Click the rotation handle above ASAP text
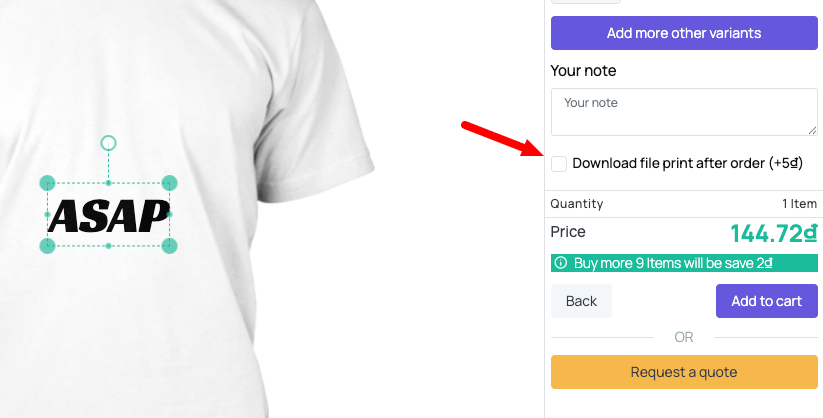The height and width of the screenshot is (418, 823). click(109, 143)
